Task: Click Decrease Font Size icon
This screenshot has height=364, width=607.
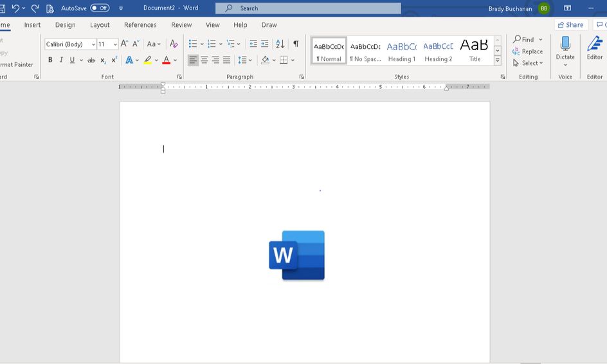Action: point(136,44)
